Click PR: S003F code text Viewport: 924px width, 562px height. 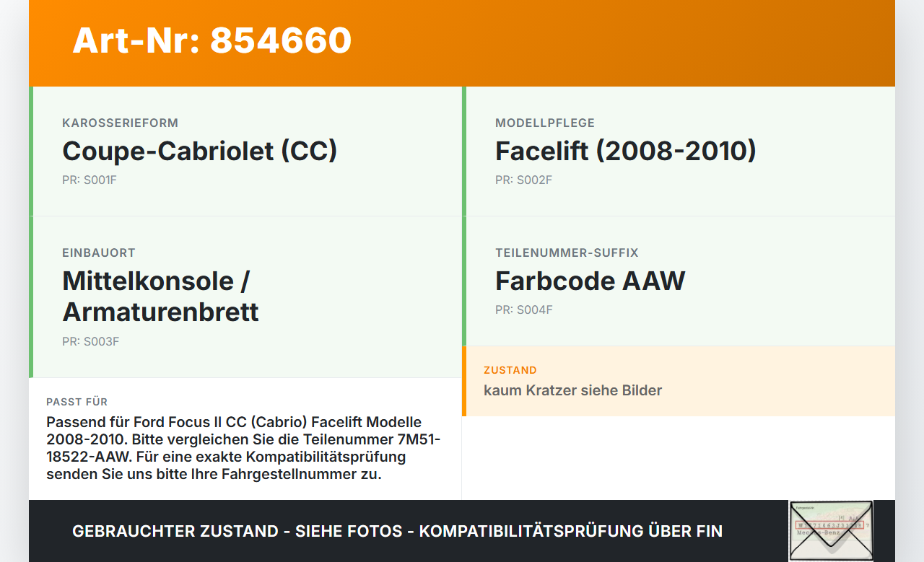click(90, 341)
